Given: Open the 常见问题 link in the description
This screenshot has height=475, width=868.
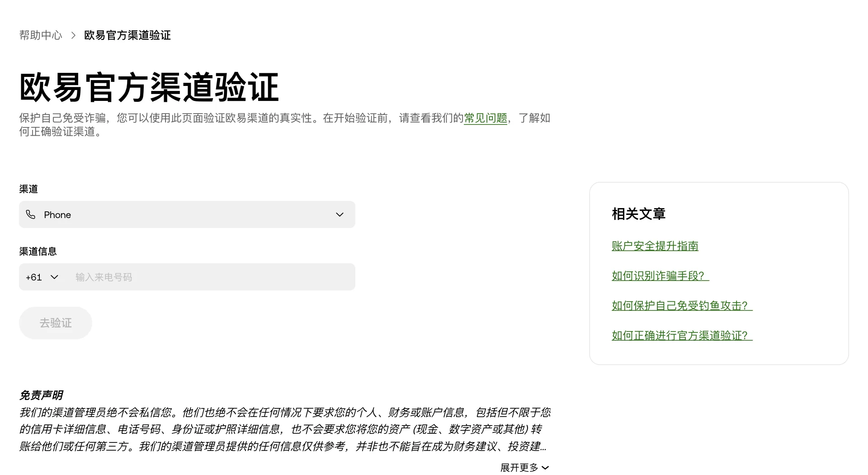Looking at the screenshot, I should coord(486,118).
